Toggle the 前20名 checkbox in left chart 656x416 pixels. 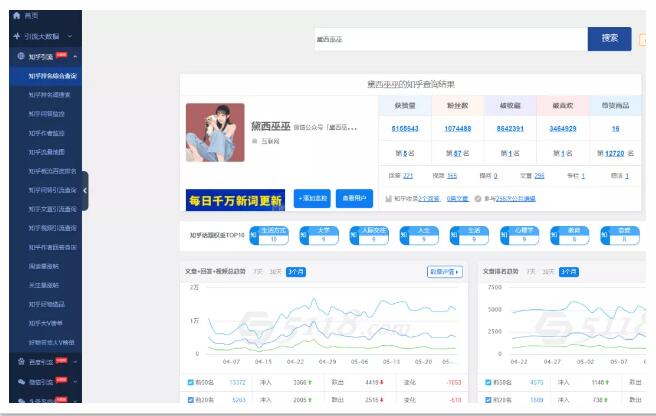point(191,400)
